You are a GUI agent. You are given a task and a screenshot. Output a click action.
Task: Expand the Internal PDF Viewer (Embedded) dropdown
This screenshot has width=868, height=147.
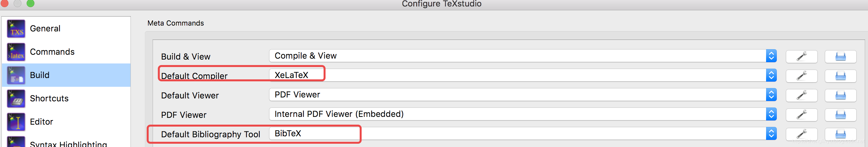point(523,114)
